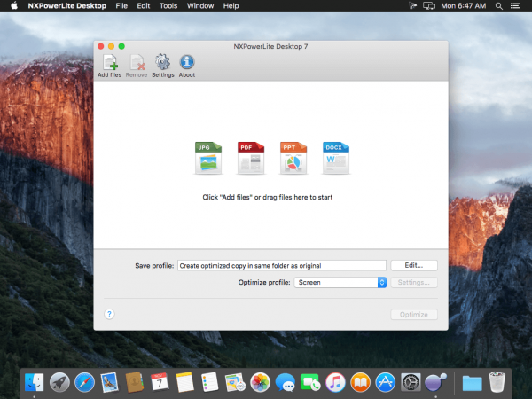Click the flag status icon in menu bar

[x=412, y=6]
